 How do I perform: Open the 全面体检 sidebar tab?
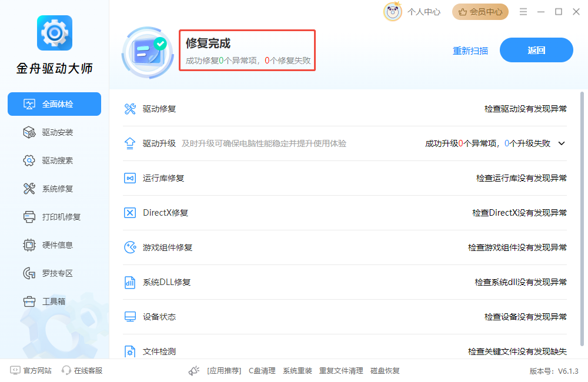54,104
